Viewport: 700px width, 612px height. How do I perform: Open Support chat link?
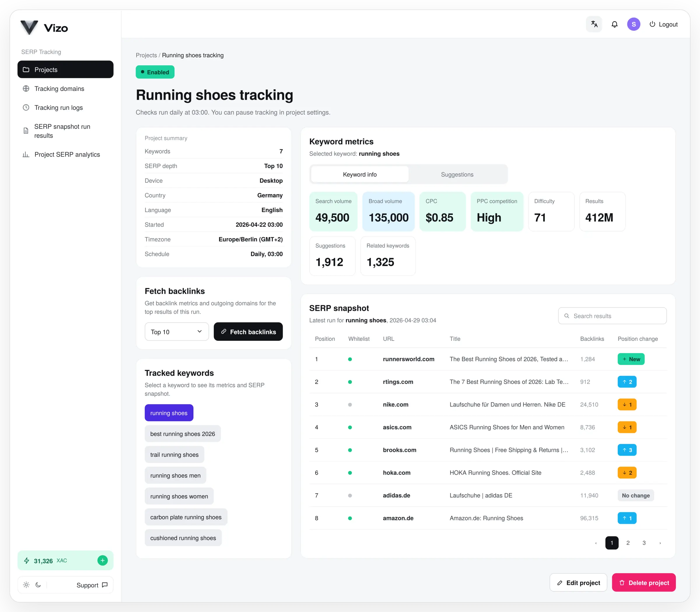tap(92, 585)
